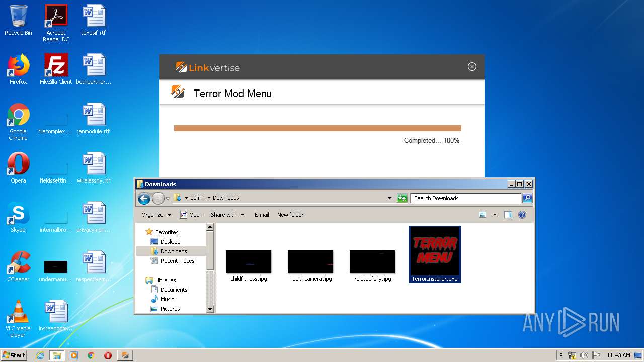Collapse the Favorites group

click(x=162, y=232)
